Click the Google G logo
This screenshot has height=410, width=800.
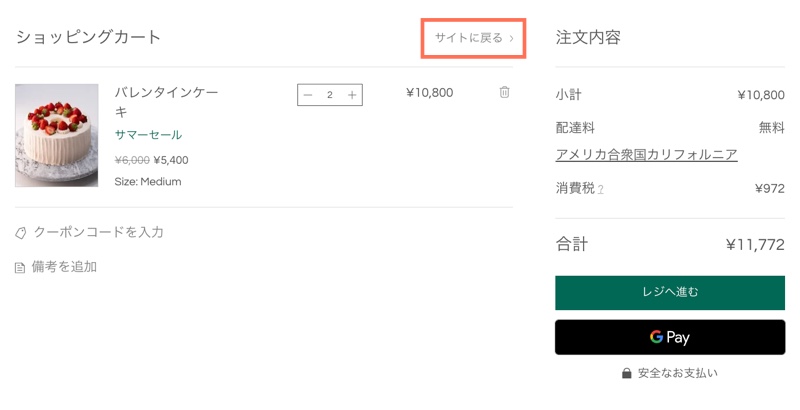pyautogui.click(x=656, y=337)
